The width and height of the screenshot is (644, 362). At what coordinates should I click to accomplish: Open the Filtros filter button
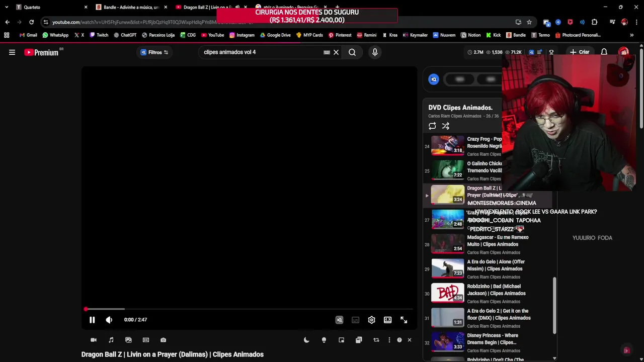(154, 52)
